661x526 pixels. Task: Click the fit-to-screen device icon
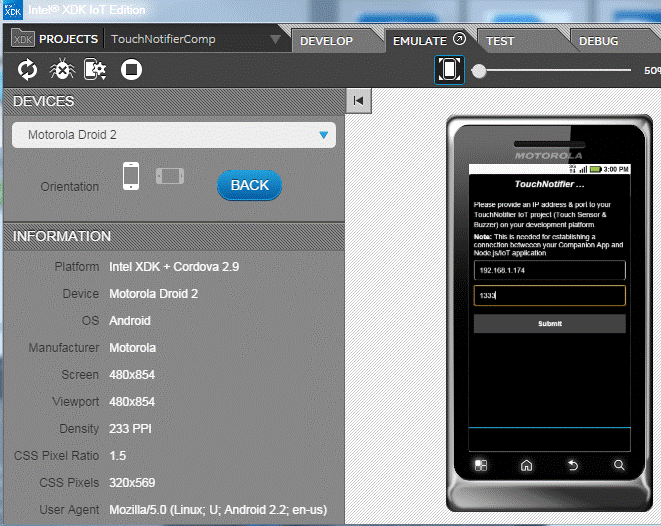tap(449, 70)
